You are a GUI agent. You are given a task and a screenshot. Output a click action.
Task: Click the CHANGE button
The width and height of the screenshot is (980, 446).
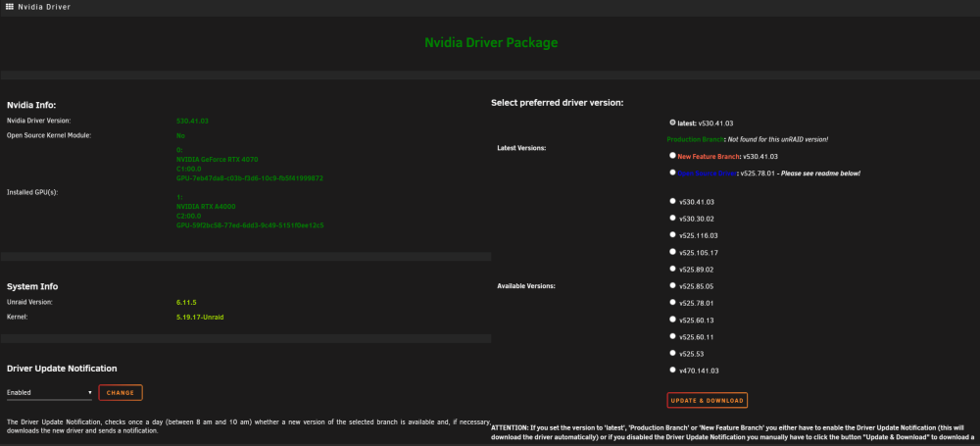coord(121,393)
